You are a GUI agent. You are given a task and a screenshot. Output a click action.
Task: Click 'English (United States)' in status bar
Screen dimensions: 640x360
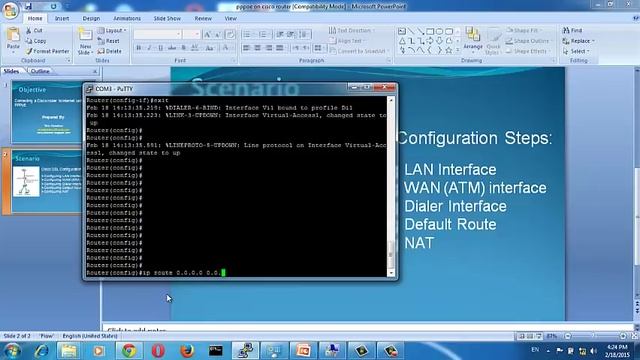click(x=90, y=336)
